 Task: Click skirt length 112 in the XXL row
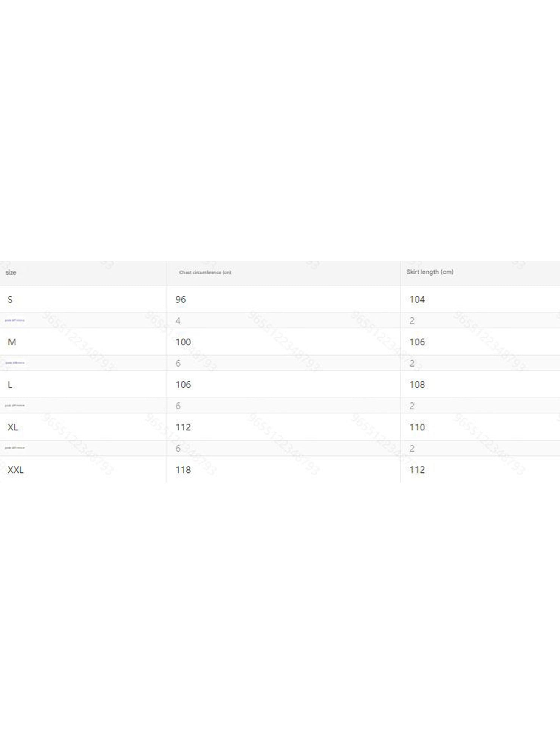pyautogui.click(x=417, y=470)
